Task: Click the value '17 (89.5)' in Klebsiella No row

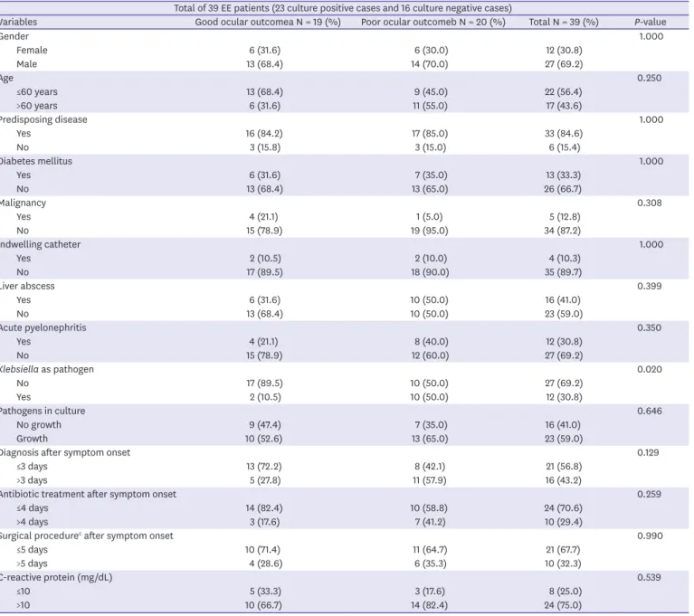Action: pyautogui.click(x=264, y=383)
